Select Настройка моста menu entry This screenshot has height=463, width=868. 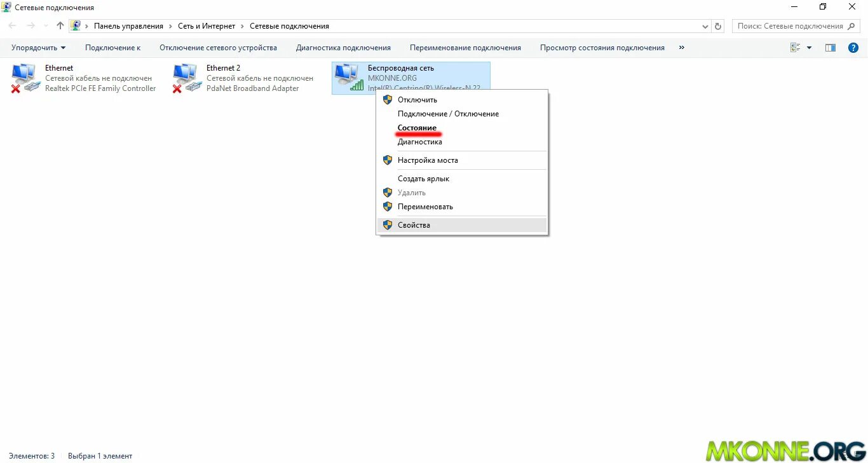(x=462, y=160)
